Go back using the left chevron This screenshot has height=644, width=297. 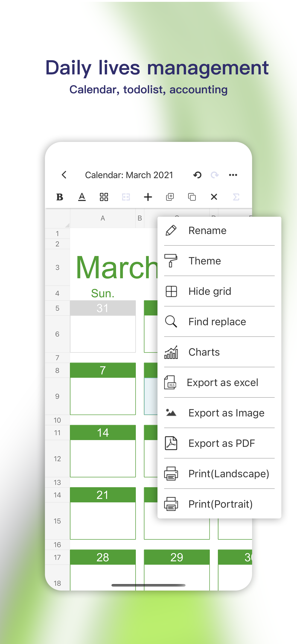tap(64, 175)
